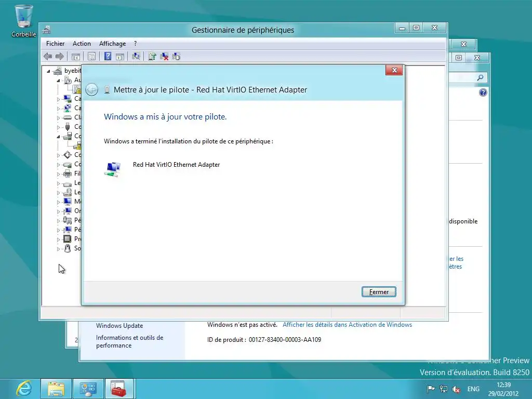This screenshot has height=399, width=532.
Task: Click the 'Windows a mis à jour votre pilote.' heading
Action: [165, 117]
